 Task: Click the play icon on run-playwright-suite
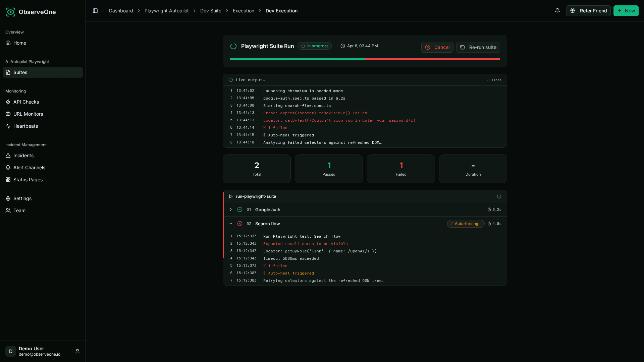coord(231,196)
